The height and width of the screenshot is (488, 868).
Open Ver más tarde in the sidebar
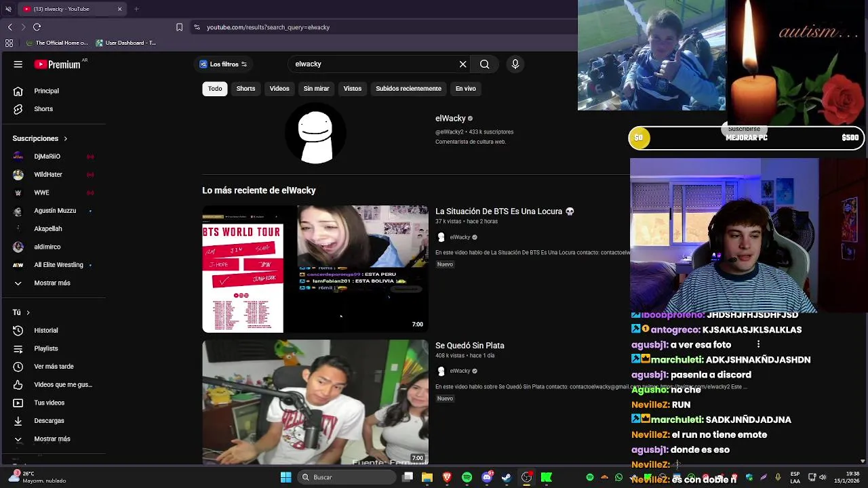[x=54, y=367]
